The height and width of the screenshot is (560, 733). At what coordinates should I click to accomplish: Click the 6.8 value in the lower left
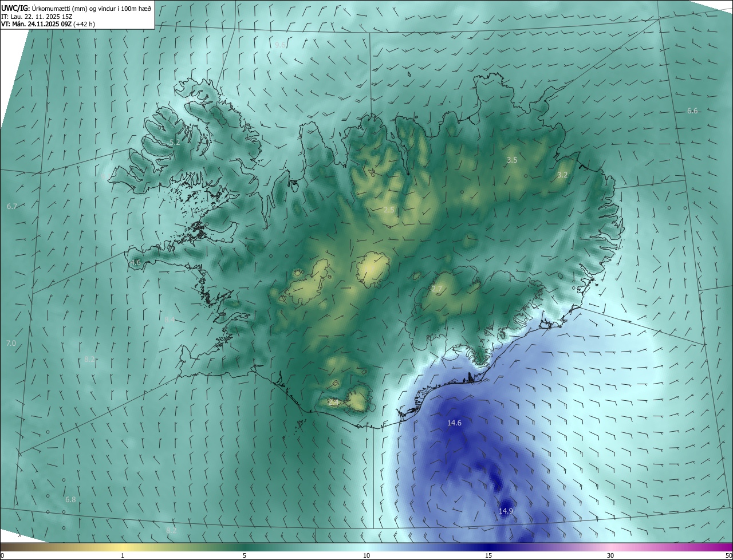(x=70, y=499)
